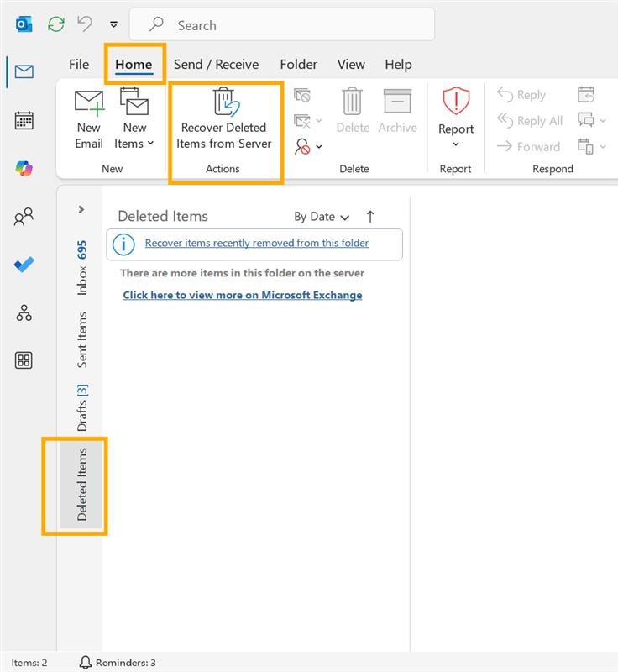Select the Deleted Items folder
The image size is (618, 672).
click(81, 485)
